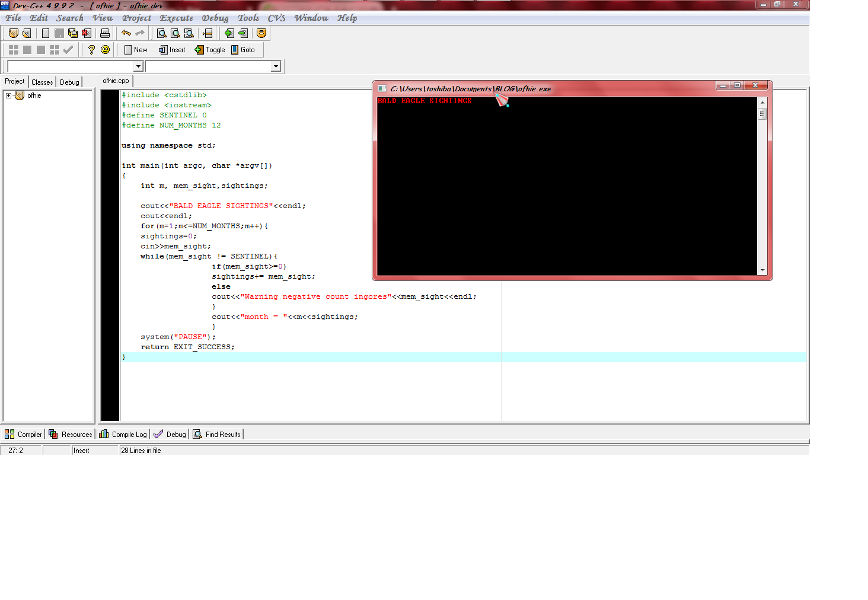The width and height of the screenshot is (868, 600).
Task: Open the Debug menu in the menu bar
Action: pyautogui.click(x=215, y=18)
